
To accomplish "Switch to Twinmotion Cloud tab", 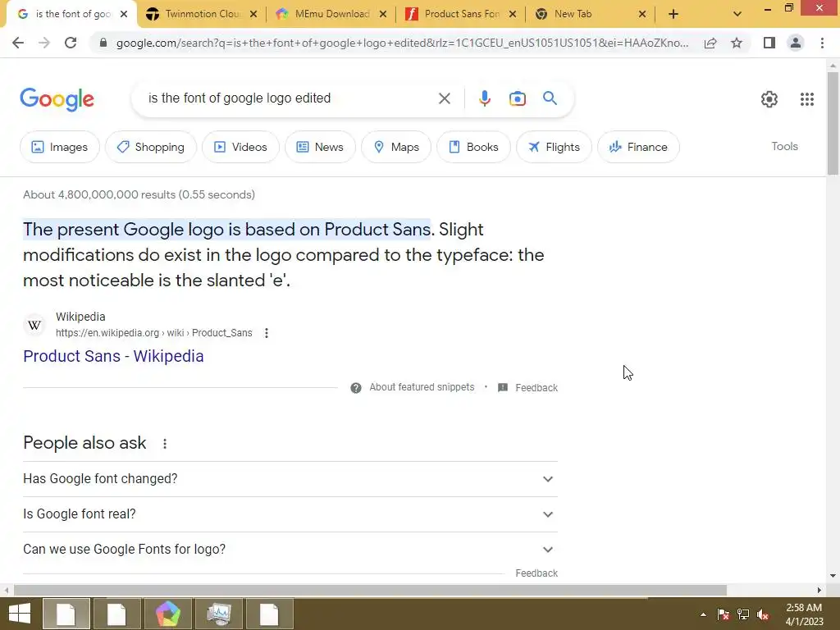I will point(203,14).
